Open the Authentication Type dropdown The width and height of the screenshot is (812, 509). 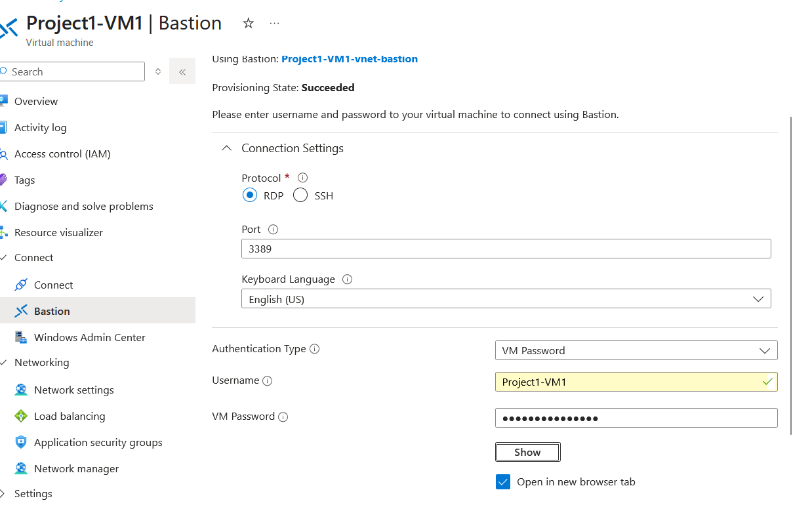pos(636,350)
